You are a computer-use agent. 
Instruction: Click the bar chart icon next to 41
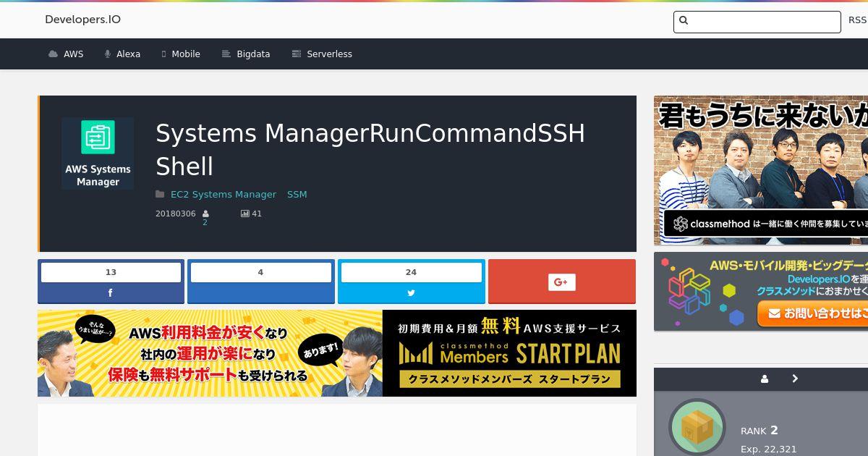pos(244,214)
